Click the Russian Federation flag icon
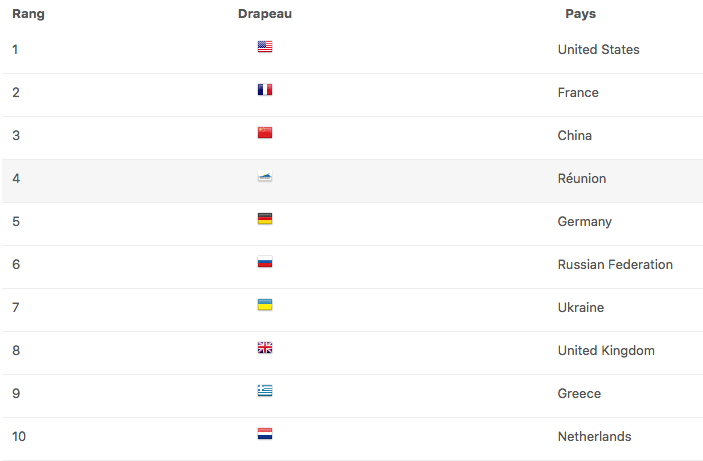This screenshot has width=703, height=461. [x=265, y=262]
